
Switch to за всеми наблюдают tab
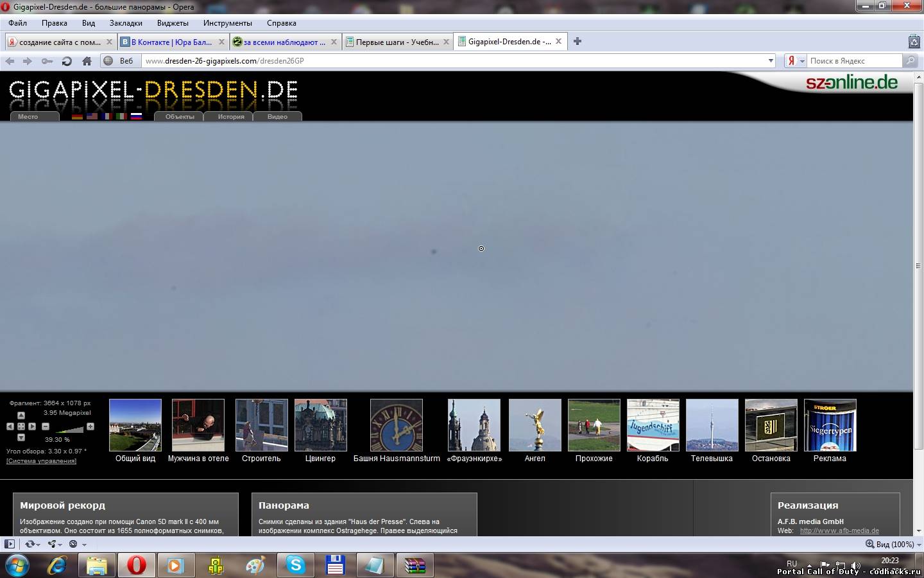284,42
